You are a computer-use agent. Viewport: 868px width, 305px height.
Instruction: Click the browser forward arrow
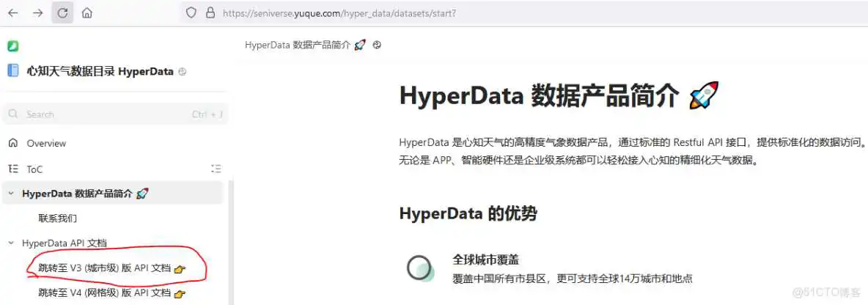click(37, 13)
